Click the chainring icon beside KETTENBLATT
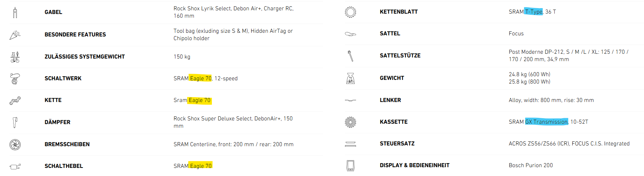 click(x=351, y=12)
